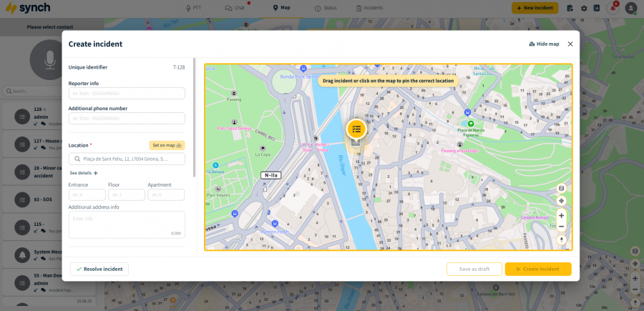The height and width of the screenshot is (311, 644).
Task: Zoom in on the incident map
Action: click(x=561, y=215)
